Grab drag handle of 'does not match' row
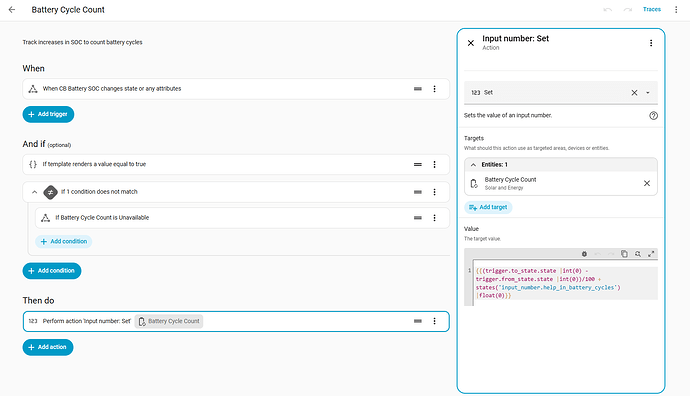Image resolution: width=690 pixels, height=396 pixels. point(418,192)
